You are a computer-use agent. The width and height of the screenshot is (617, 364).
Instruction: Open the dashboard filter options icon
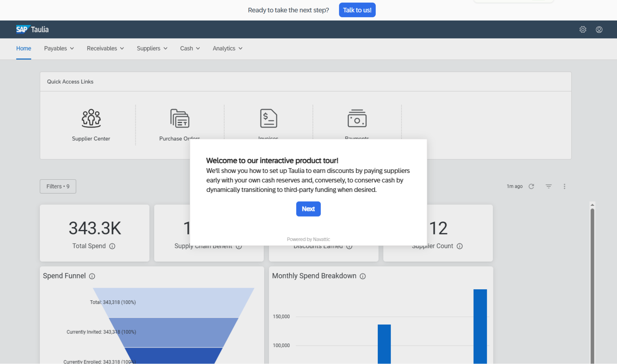(x=549, y=186)
